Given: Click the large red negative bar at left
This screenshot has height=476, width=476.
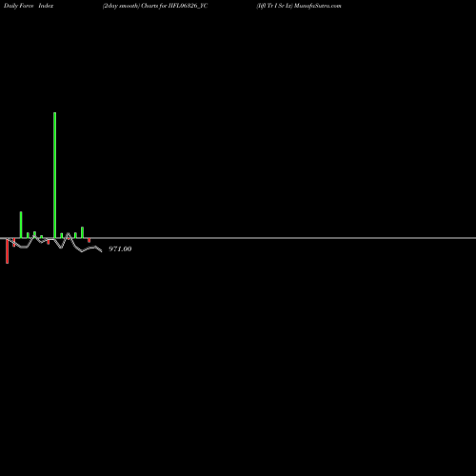Looking at the screenshot, I should point(8,250).
